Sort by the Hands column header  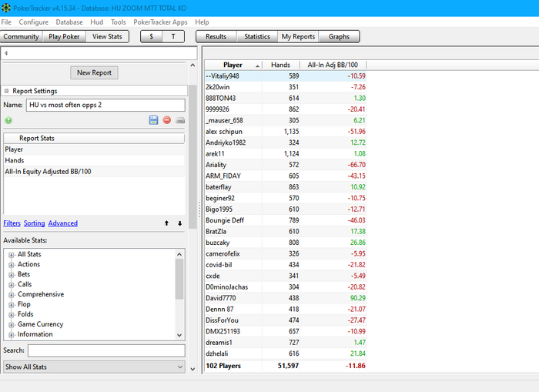pos(280,65)
